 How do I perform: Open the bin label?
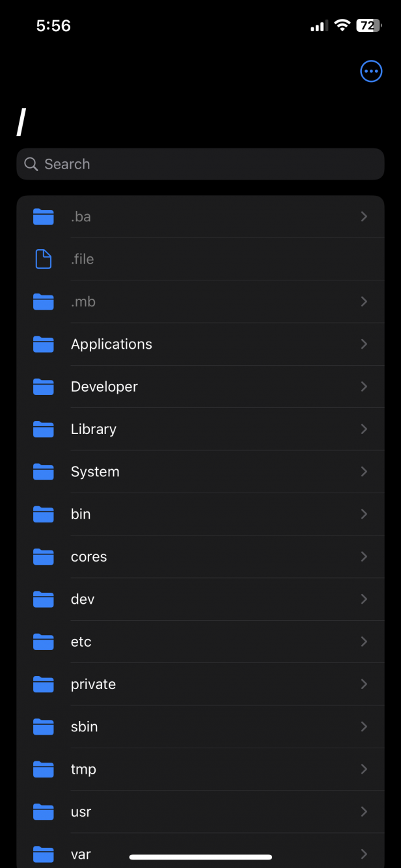point(81,514)
